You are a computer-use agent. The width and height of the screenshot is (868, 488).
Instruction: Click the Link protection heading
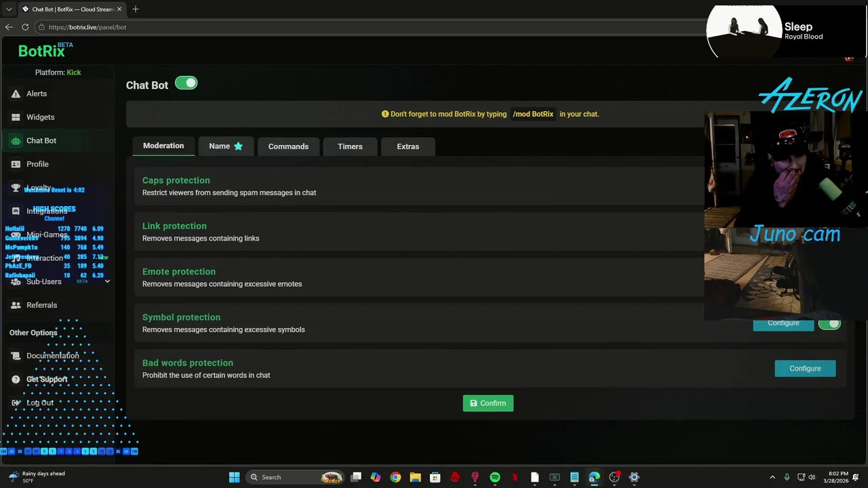(174, 226)
